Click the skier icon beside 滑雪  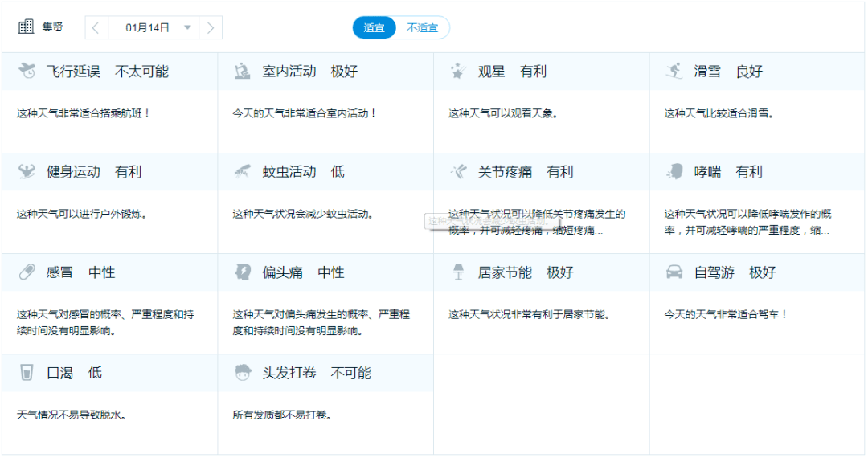pyautogui.click(x=674, y=71)
